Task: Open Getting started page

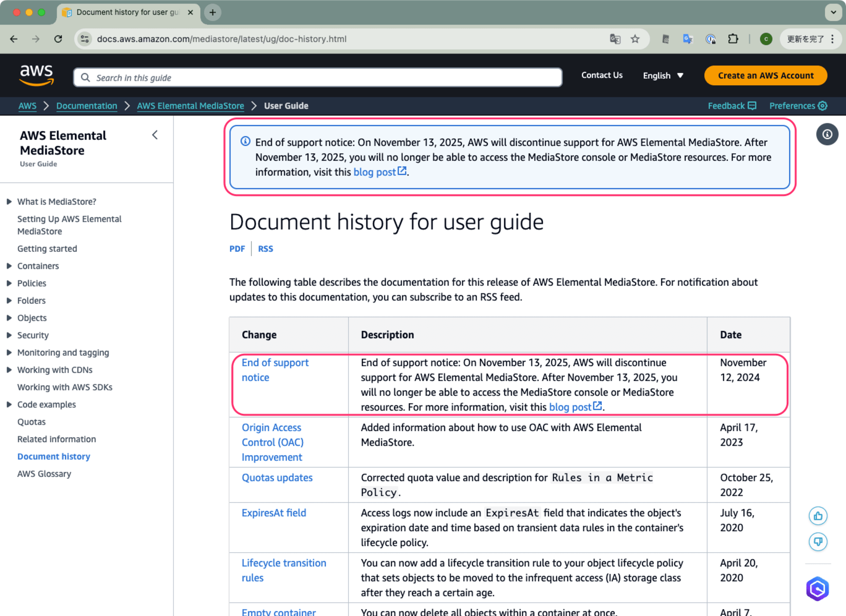Action: point(47,249)
